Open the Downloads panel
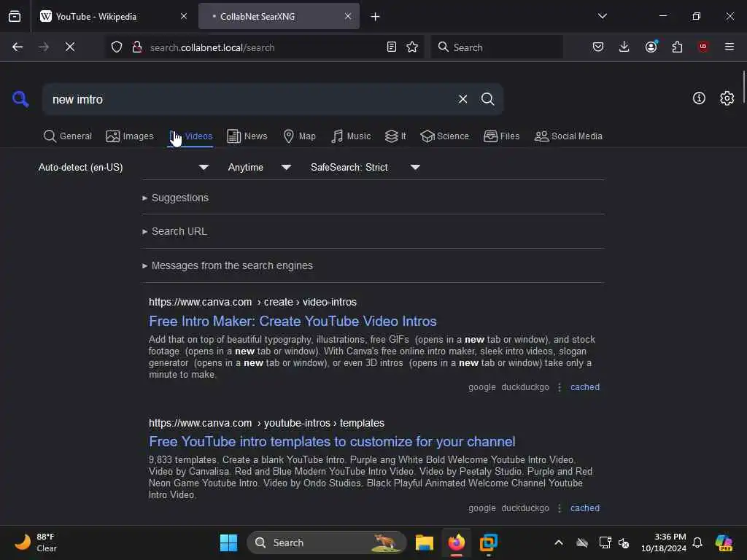Image resolution: width=747 pixels, height=560 pixels. point(624,47)
